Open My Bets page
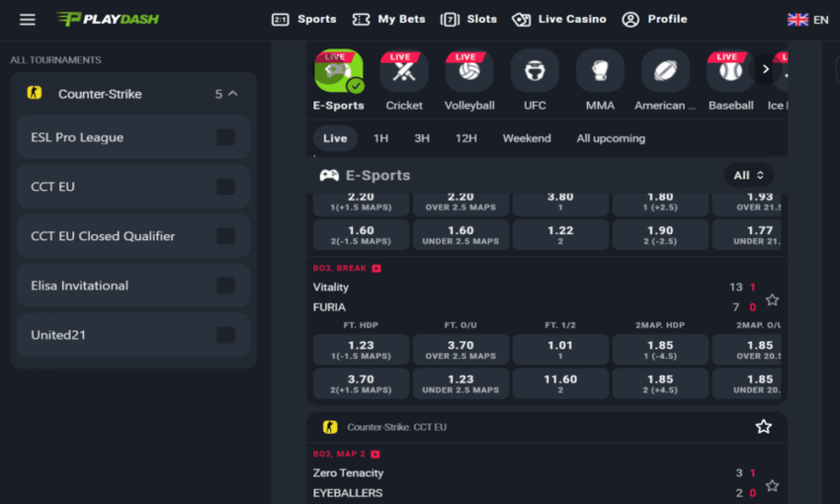 pos(388,20)
